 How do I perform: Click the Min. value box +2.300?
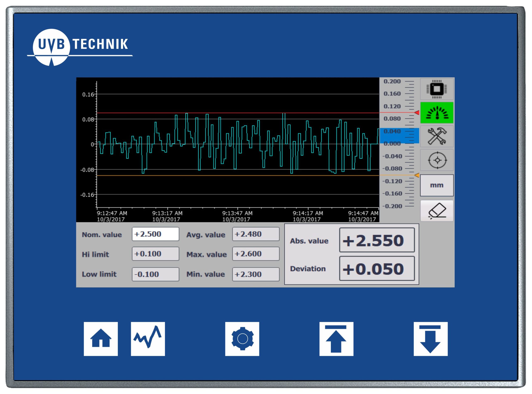click(256, 274)
